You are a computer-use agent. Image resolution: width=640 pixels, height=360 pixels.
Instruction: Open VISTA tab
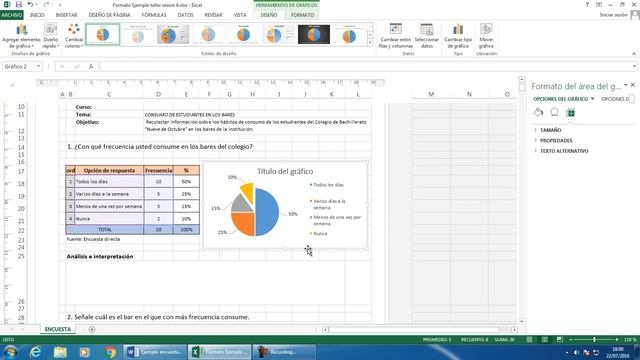click(x=240, y=15)
